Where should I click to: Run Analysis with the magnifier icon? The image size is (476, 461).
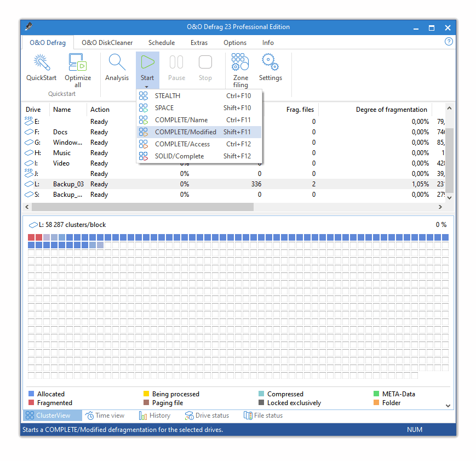coord(117,62)
